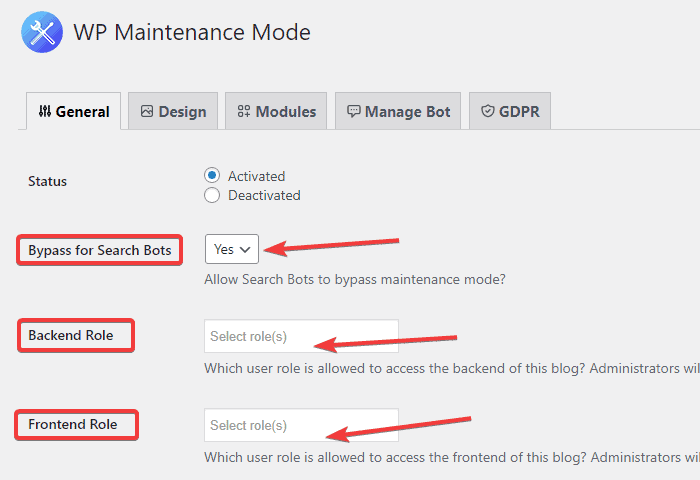Click the shield icon on GDPR tab
The image size is (700, 480).
[x=488, y=112]
